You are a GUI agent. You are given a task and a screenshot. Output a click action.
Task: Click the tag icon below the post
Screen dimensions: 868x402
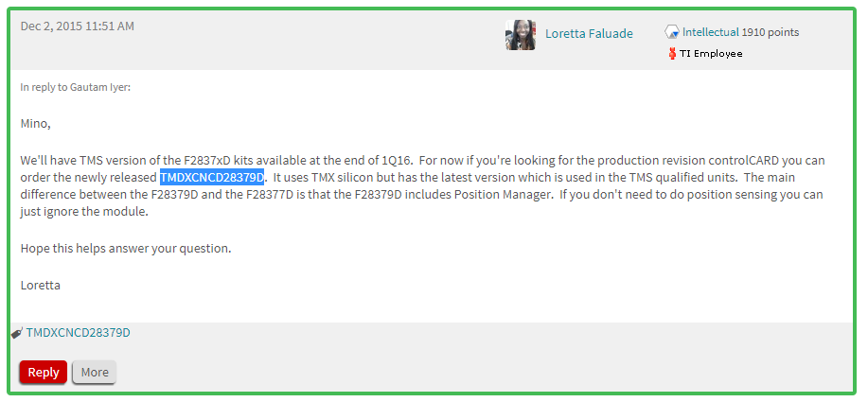[x=17, y=333]
